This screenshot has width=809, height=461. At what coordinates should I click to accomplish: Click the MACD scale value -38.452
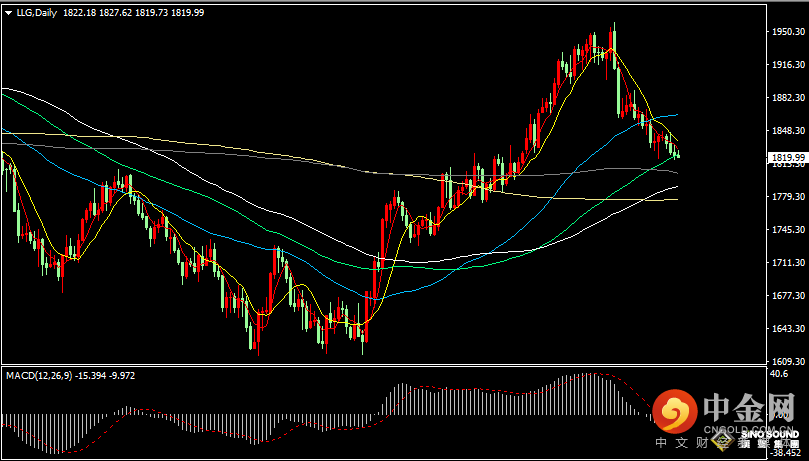coord(786,453)
